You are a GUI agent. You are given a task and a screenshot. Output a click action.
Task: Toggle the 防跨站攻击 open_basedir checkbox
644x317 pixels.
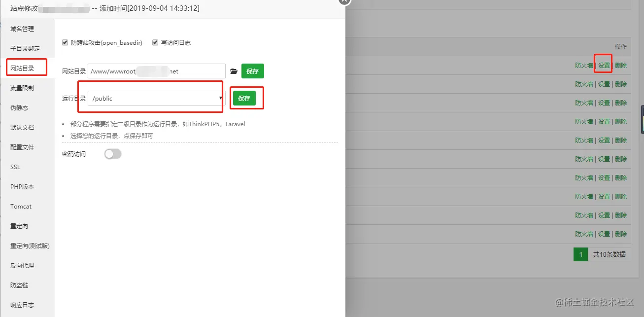[x=65, y=43]
